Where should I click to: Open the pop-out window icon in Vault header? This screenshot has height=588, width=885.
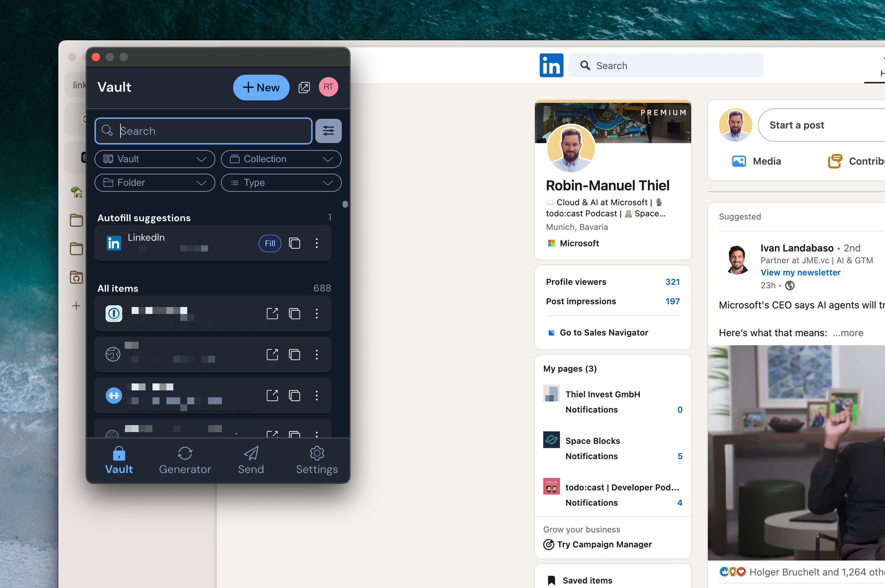pyautogui.click(x=304, y=87)
